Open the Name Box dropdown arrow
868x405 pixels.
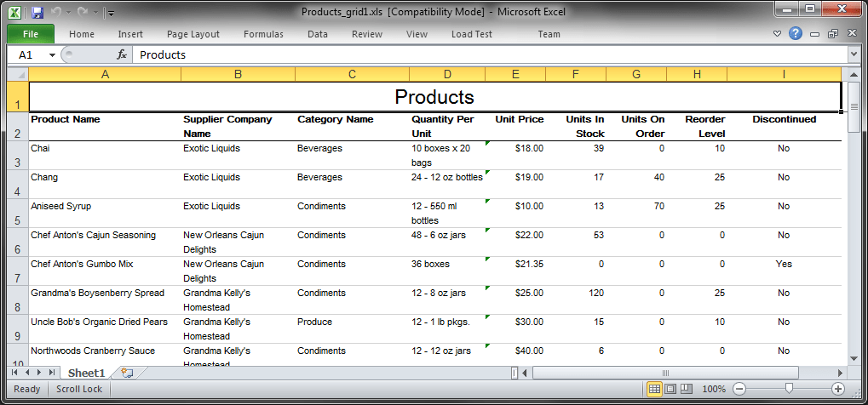(x=53, y=54)
